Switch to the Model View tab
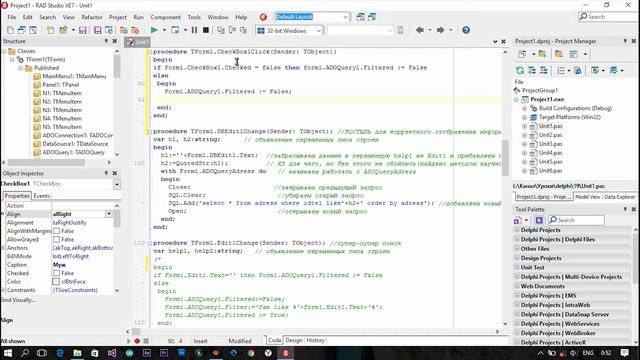This screenshot has width=640, height=360. (x=587, y=197)
